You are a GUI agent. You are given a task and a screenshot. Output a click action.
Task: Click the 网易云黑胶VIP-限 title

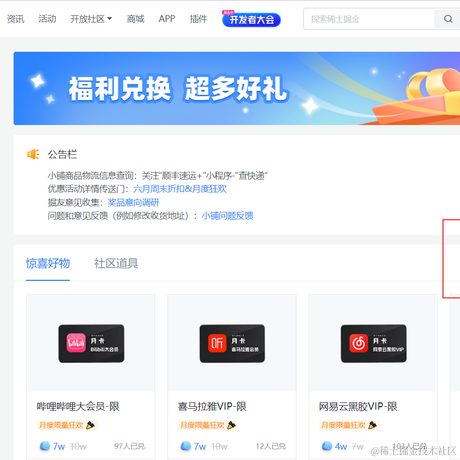click(358, 406)
